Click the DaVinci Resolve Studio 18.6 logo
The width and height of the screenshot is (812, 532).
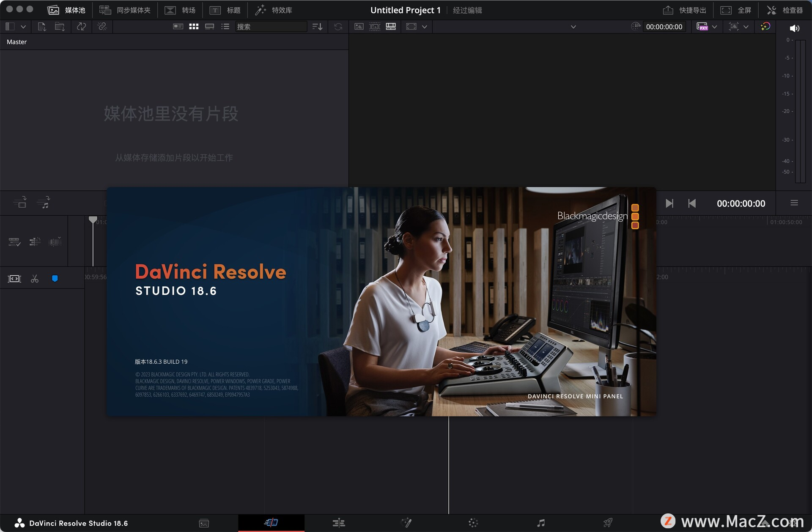(x=71, y=523)
